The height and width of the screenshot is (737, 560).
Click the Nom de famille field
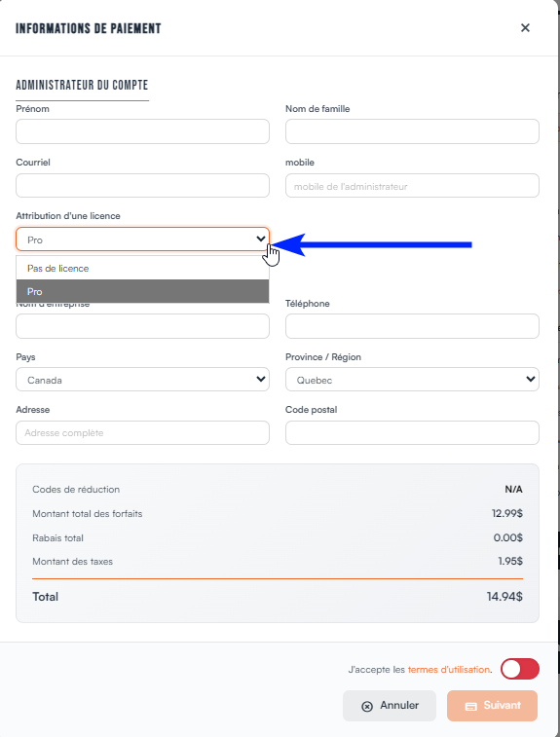coord(412,131)
